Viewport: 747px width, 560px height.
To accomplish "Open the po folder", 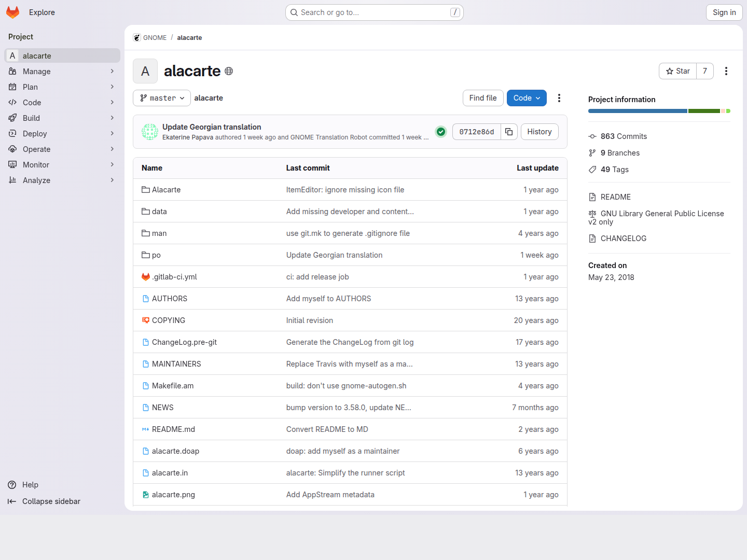I will 156,255.
